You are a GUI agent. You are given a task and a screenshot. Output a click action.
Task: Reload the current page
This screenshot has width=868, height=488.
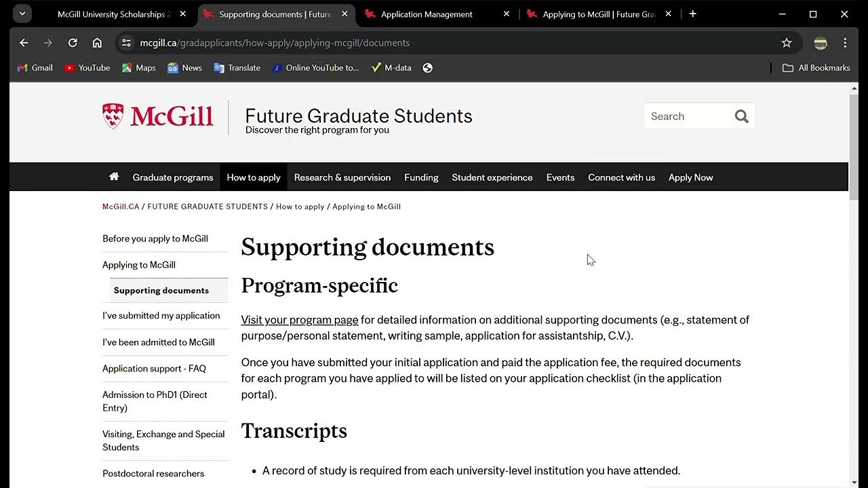tap(73, 43)
